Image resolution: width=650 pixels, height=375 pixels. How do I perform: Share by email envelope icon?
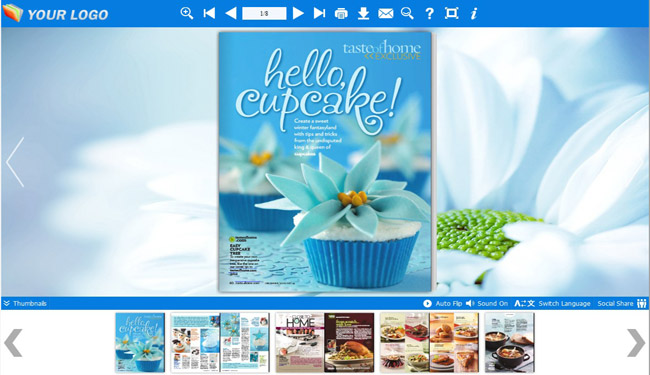click(x=386, y=14)
